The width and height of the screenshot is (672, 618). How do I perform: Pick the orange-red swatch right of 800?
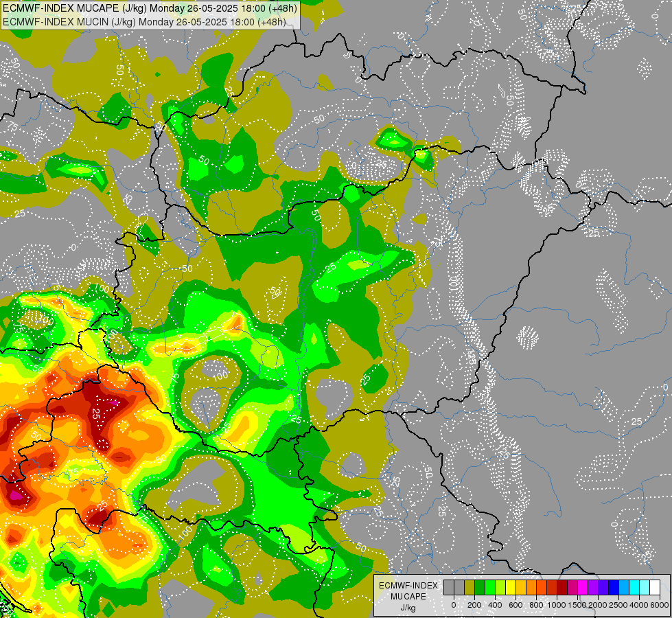[x=542, y=587]
